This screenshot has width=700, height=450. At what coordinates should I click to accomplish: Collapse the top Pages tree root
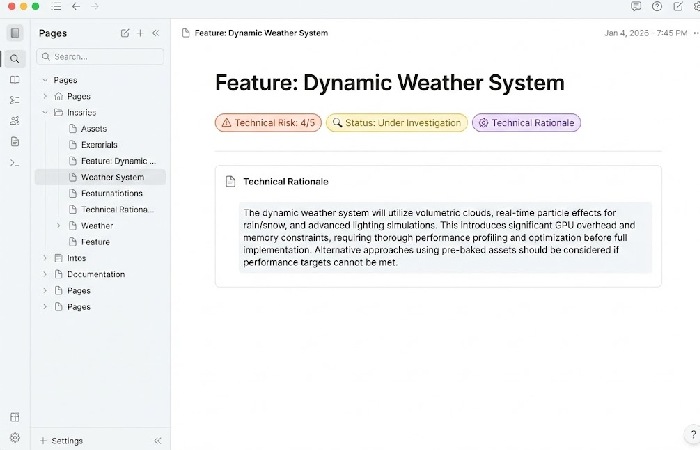click(45, 80)
